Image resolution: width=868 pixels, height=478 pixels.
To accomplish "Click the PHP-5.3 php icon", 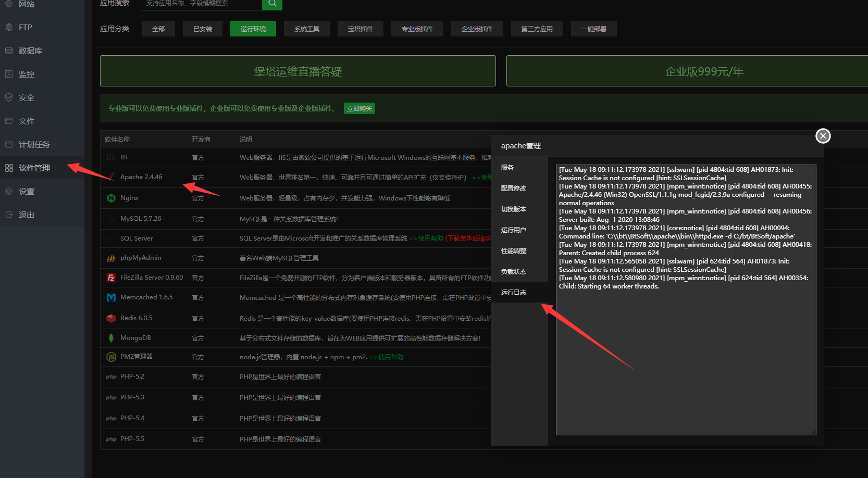I will (x=111, y=397).
